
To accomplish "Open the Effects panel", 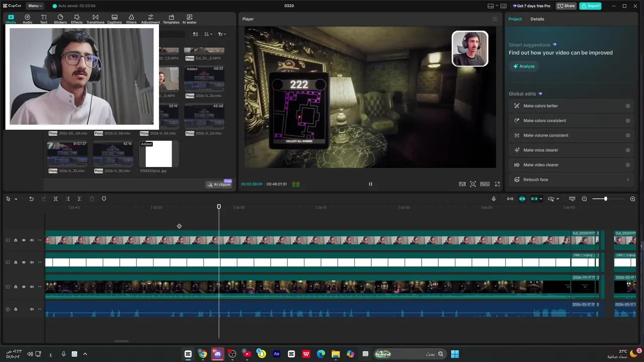I will [76, 19].
